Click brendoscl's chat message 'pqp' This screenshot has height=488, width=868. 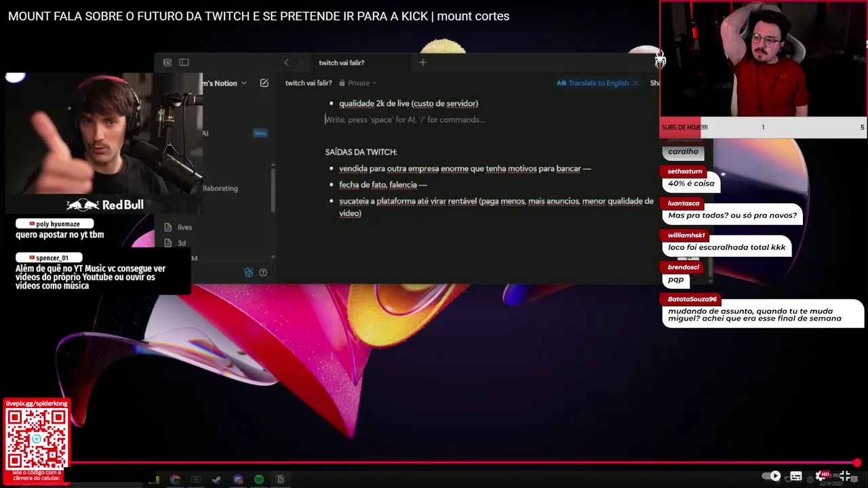[675, 279]
